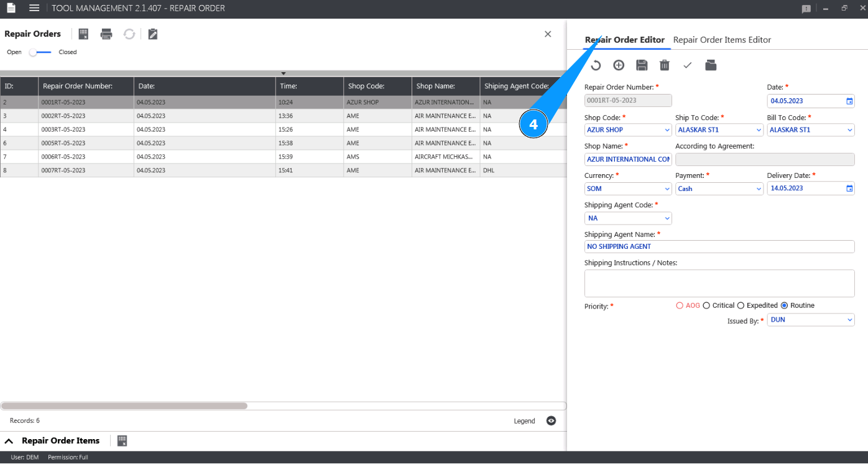Click the Shop Name input field
The image size is (868, 464).
tap(628, 159)
